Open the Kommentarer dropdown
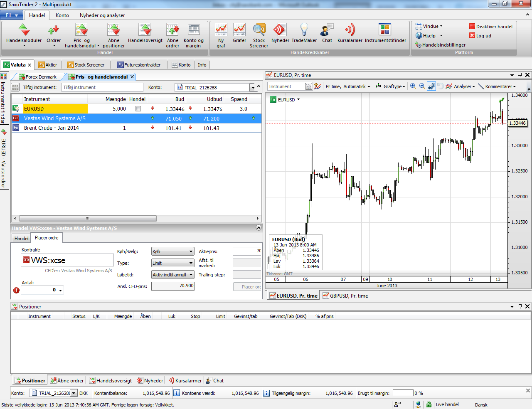Viewport: 532px width, 409px height. (497, 86)
